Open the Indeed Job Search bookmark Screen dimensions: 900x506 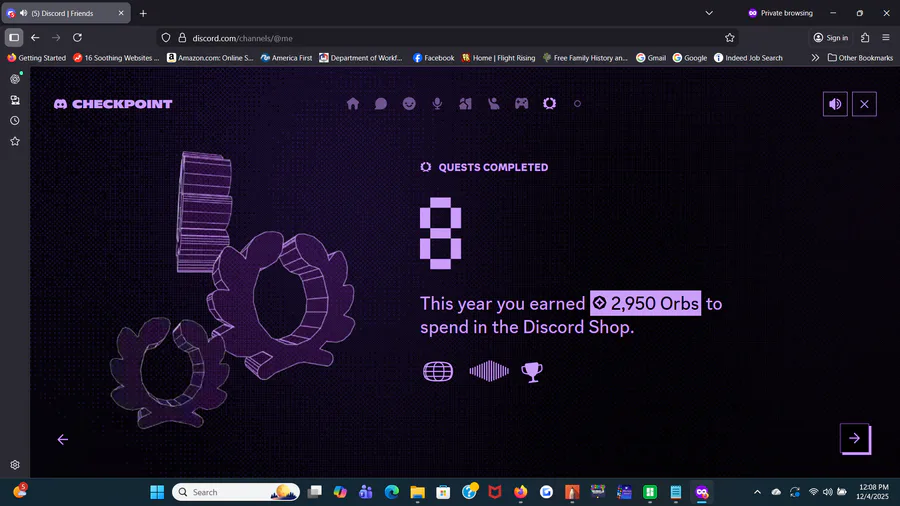(x=748, y=58)
